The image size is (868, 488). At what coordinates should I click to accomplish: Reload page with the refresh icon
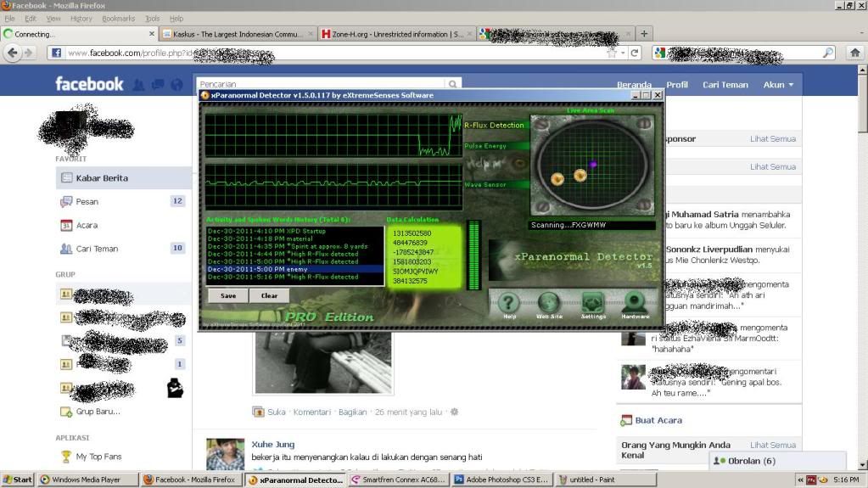pyautogui.click(x=635, y=53)
